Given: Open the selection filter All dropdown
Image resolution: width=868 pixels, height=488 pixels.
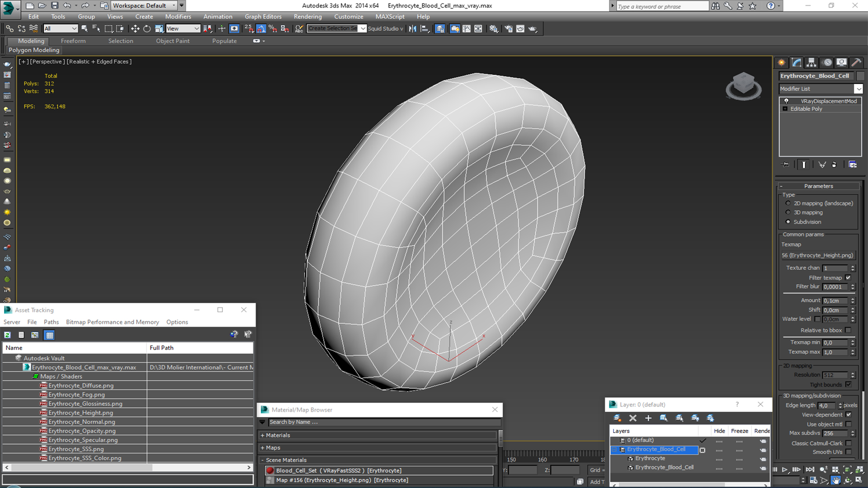Looking at the screenshot, I should [x=61, y=28].
